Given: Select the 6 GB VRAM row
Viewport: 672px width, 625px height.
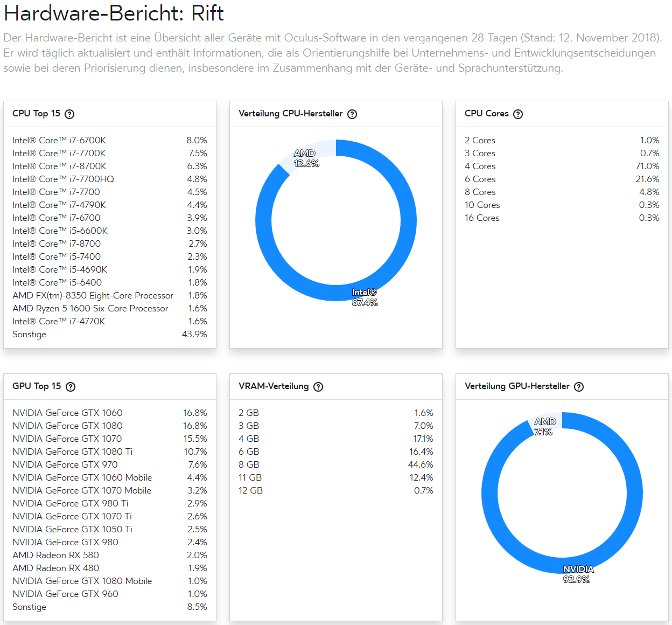Looking at the screenshot, I should 336,452.
